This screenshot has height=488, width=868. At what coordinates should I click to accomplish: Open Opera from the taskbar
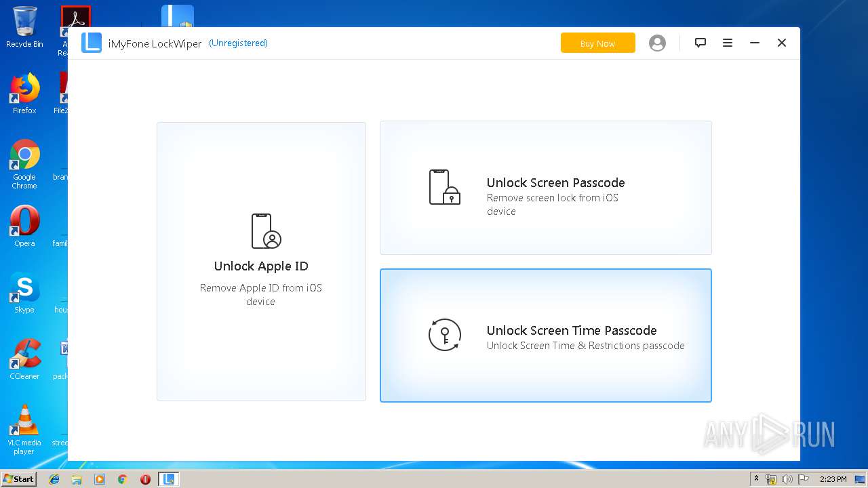(x=145, y=479)
